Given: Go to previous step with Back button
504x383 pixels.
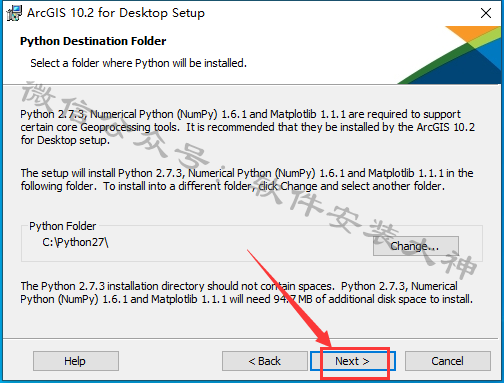Looking at the screenshot, I should point(265,361).
